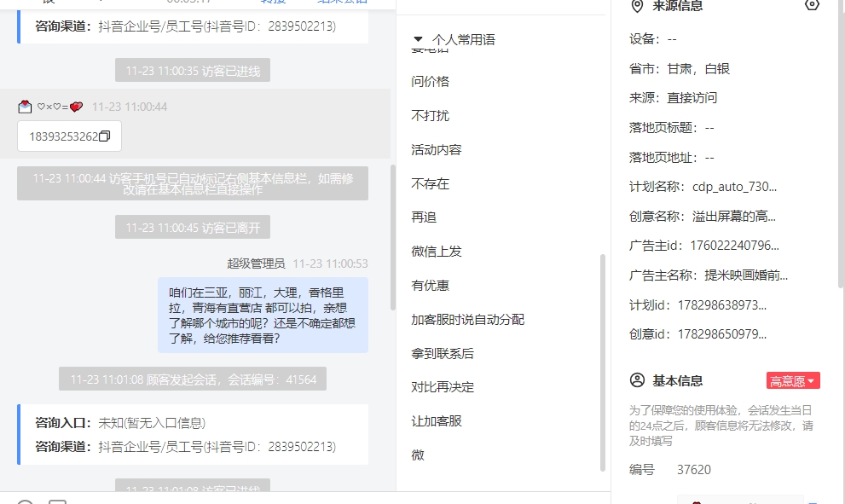Click the 省市: 甘肃, 白银 row
The height and width of the screenshot is (504, 845).
pos(679,68)
